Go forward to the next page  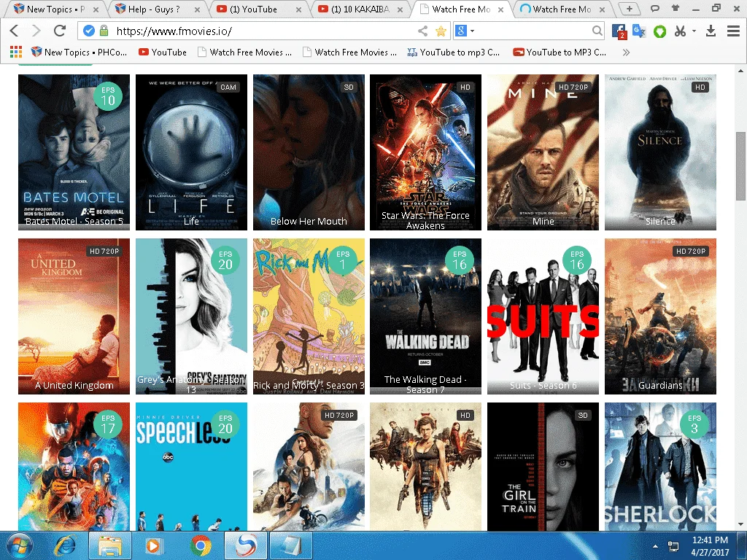pyautogui.click(x=36, y=31)
